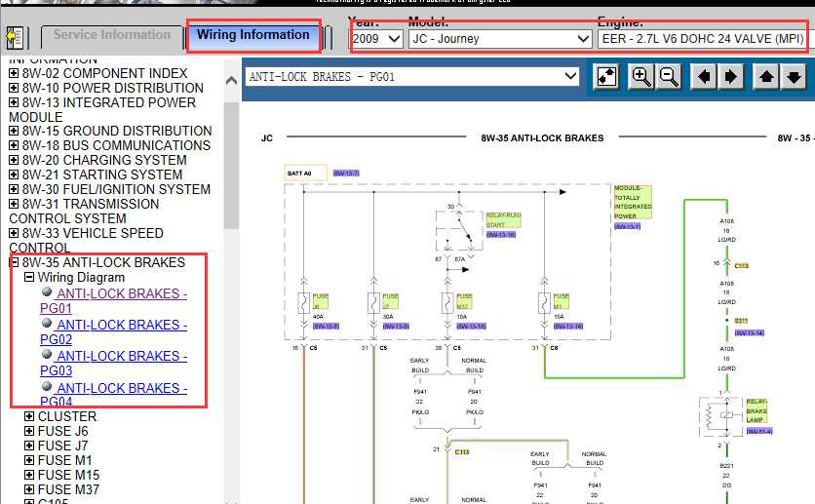Switch to the Service Information tab
This screenshot has width=815, height=504.
[x=112, y=35]
